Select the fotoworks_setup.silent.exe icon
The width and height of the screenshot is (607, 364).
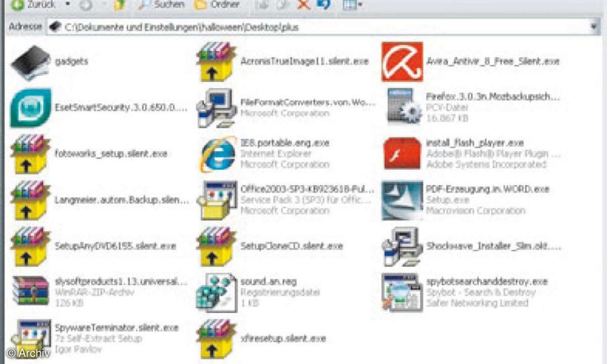(30, 154)
